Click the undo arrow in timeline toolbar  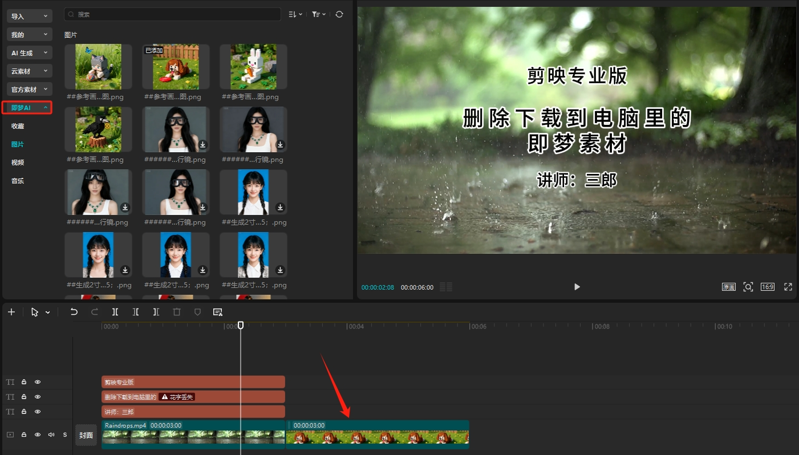click(74, 312)
